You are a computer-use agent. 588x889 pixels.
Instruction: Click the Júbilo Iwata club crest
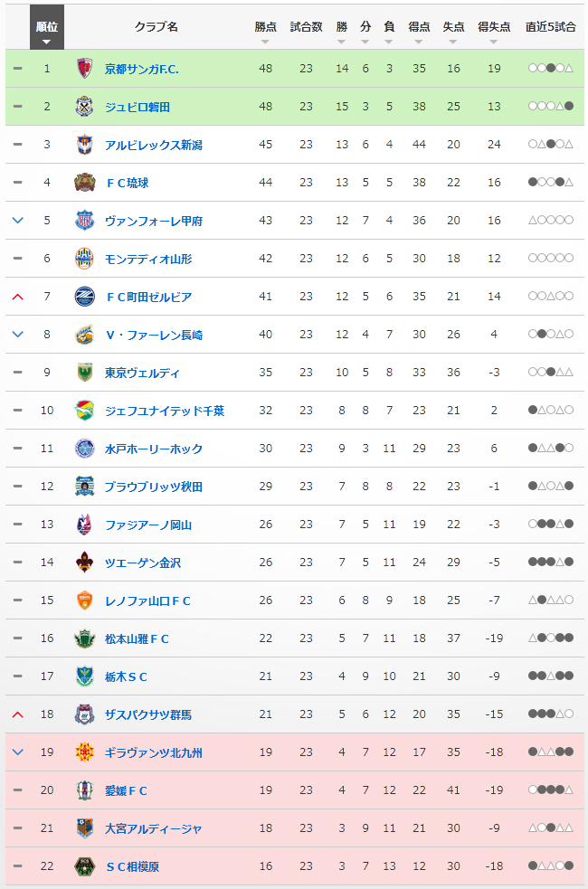click(x=84, y=107)
